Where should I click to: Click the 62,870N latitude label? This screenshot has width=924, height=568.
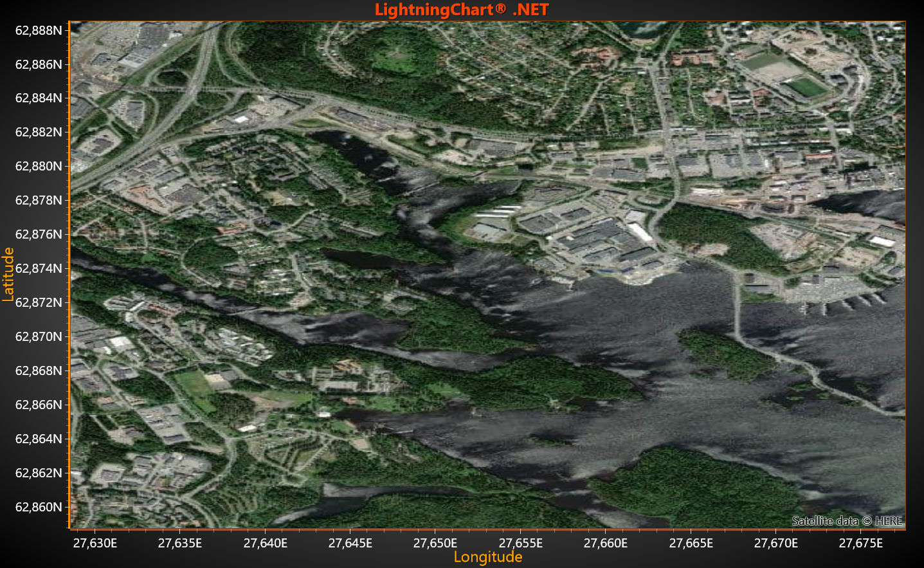tap(39, 336)
